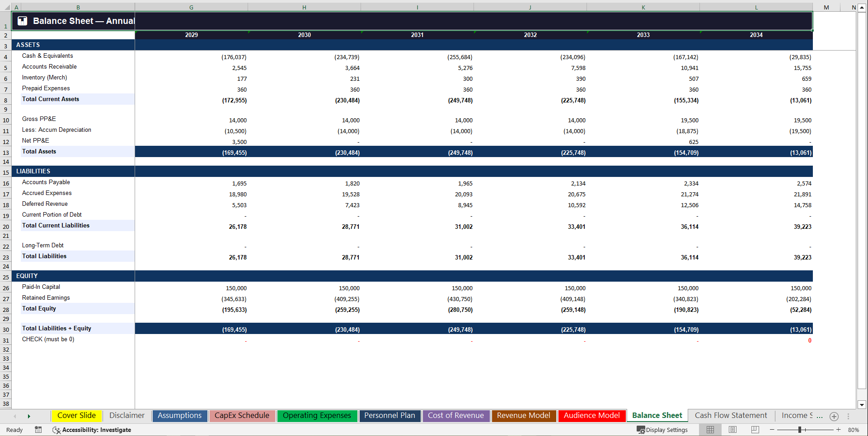Select the column G header

191,7
